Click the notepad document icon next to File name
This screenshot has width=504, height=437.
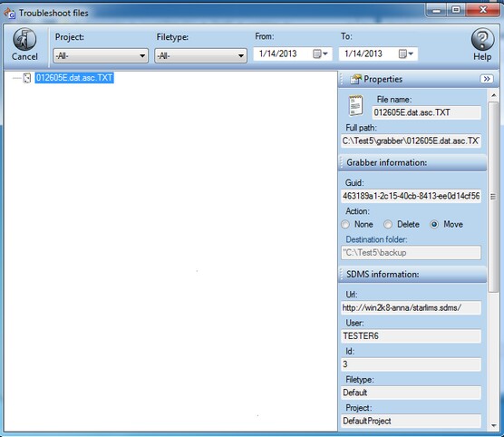click(x=356, y=106)
